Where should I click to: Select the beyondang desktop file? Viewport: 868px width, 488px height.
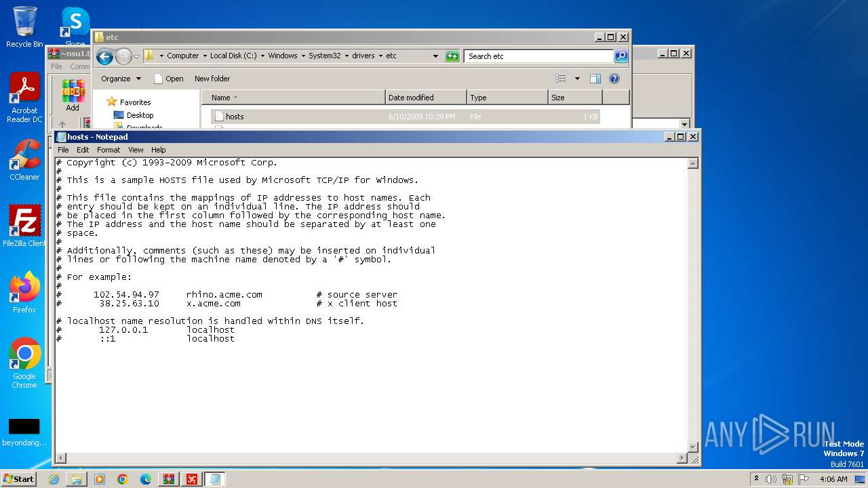click(x=24, y=432)
